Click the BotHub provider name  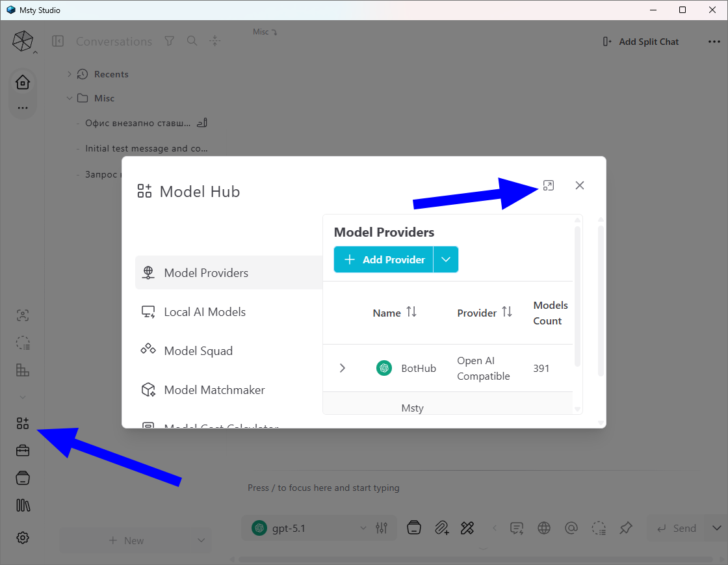point(419,368)
